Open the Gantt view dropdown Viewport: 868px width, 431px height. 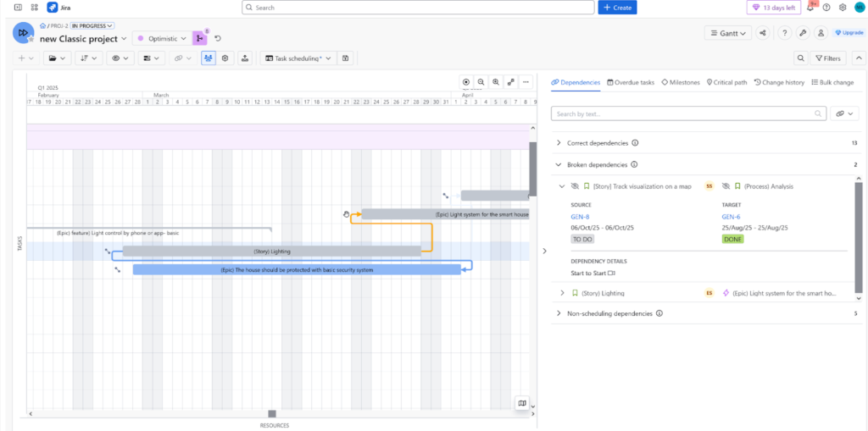[x=728, y=33]
